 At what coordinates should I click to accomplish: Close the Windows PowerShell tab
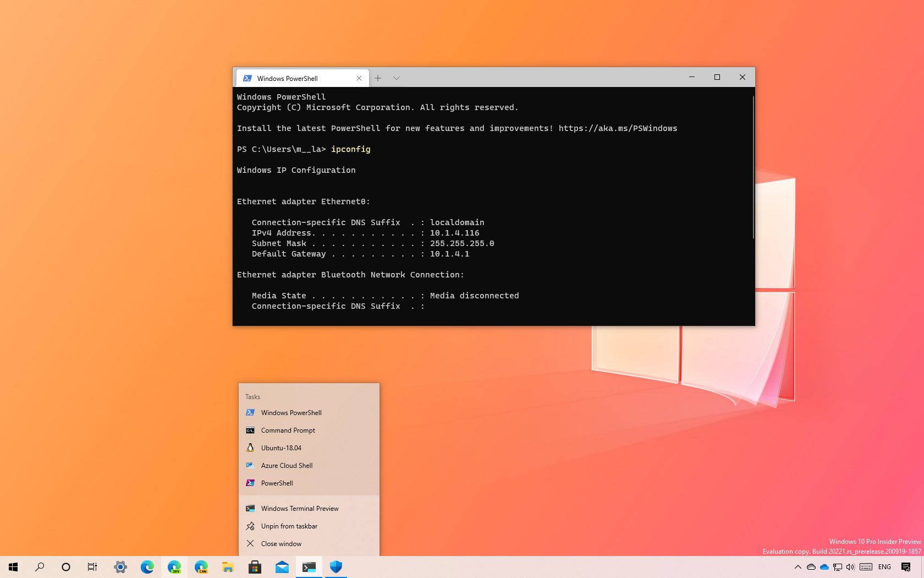coord(359,78)
